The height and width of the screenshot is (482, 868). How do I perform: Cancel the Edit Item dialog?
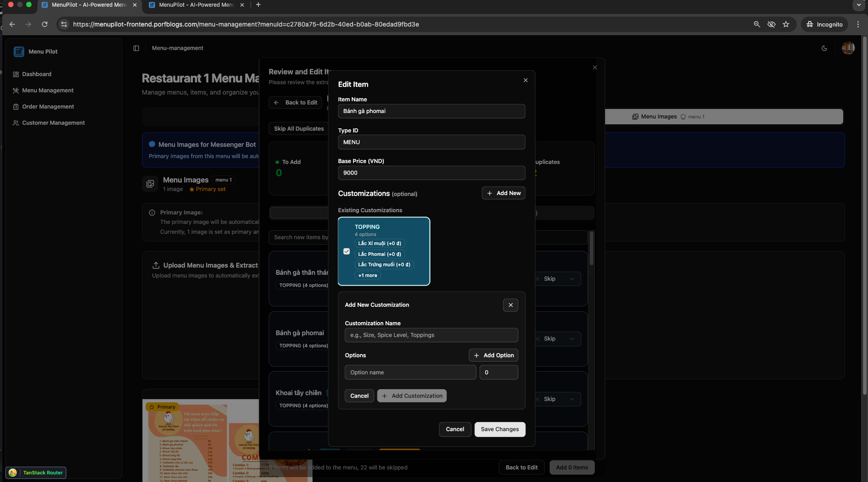[455, 429]
